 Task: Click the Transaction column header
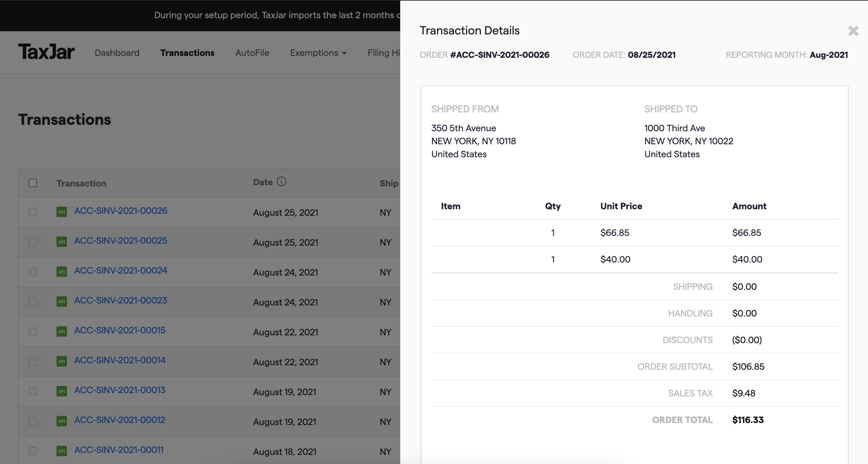tap(81, 183)
